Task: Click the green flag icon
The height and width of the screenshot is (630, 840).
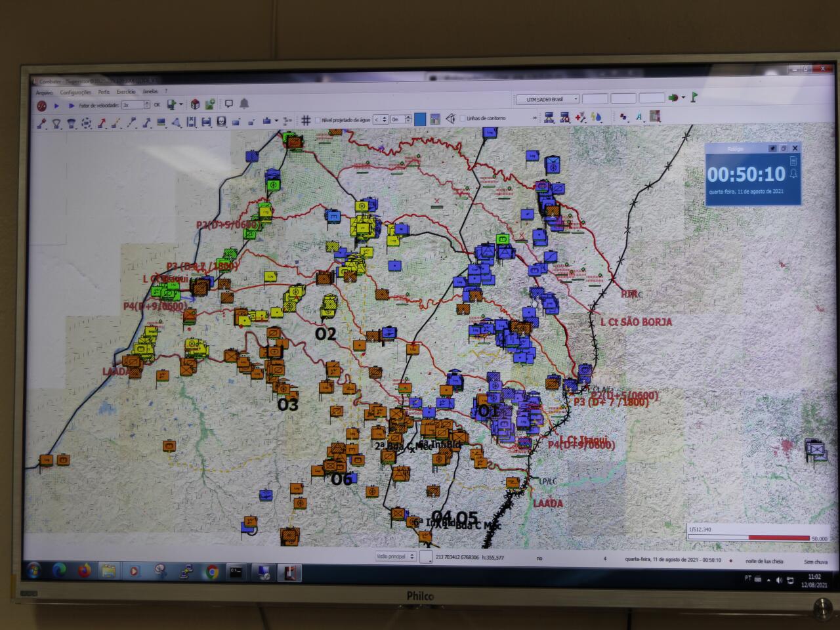Action: pyautogui.click(x=694, y=98)
